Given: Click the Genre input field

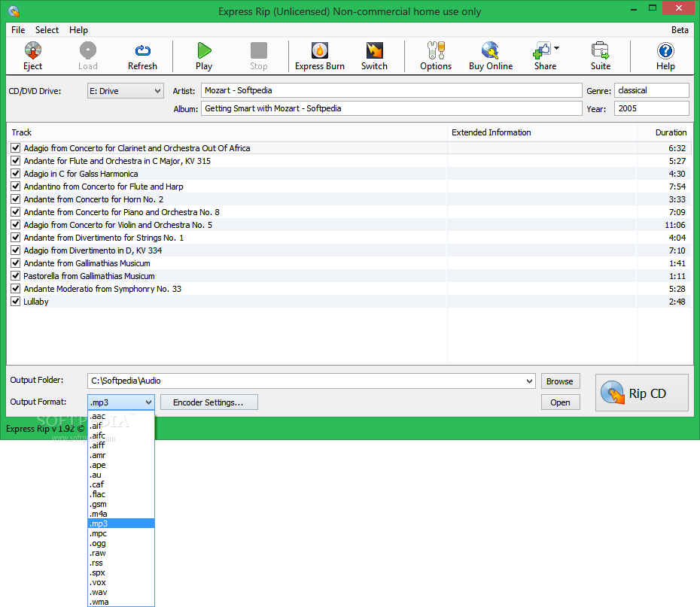Looking at the screenshot, I should point(652,90).
